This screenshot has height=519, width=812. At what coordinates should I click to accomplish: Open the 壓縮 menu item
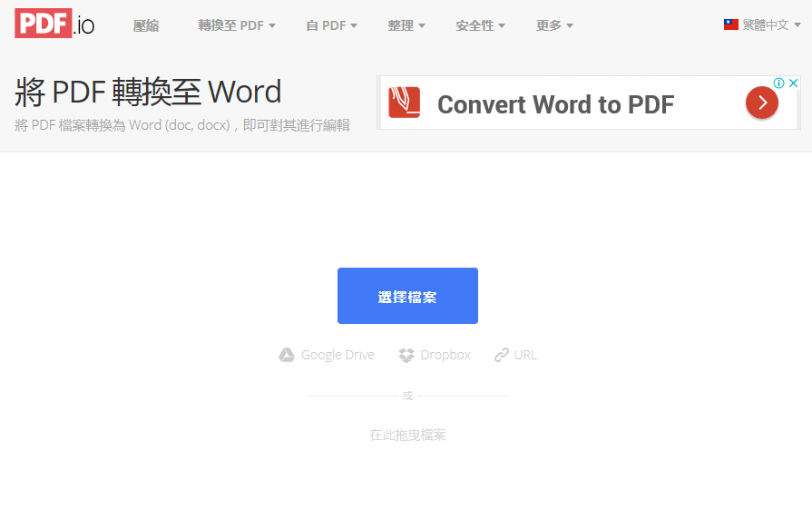click(146, 25)
